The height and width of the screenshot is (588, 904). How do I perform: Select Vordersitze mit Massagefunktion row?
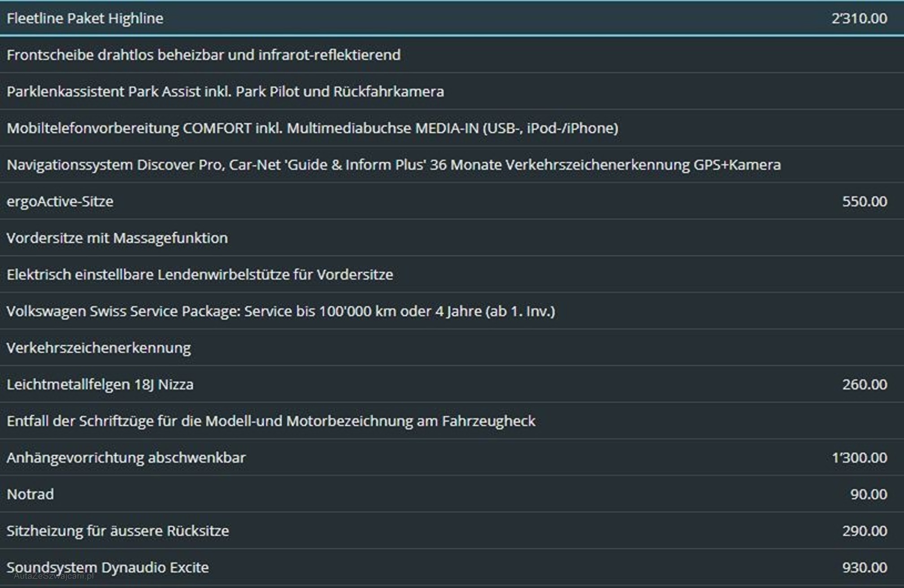pyautogui.click(x=452, y=238)
